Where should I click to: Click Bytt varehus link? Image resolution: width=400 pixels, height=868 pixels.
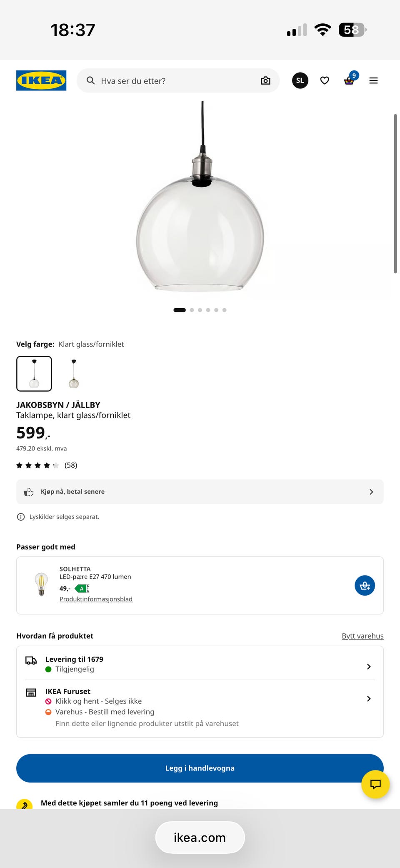click(x=362, y=636)
